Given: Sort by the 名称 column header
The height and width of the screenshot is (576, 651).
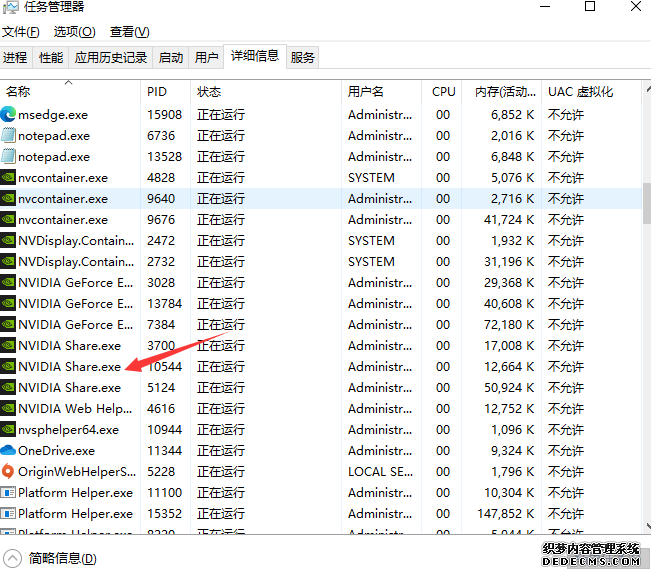Looking at the screenshot, I should tap(70, 91).
